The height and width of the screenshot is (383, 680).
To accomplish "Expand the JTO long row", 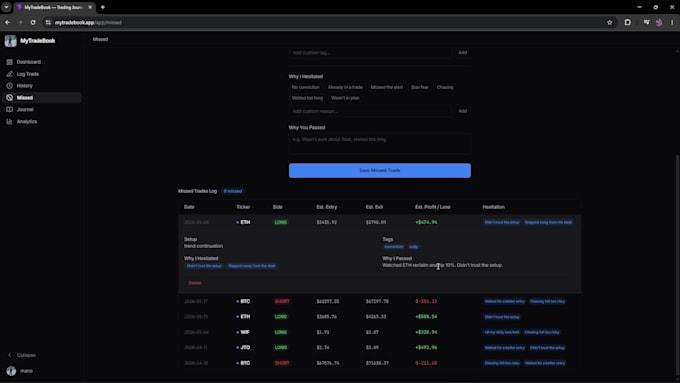I will 379,347.
